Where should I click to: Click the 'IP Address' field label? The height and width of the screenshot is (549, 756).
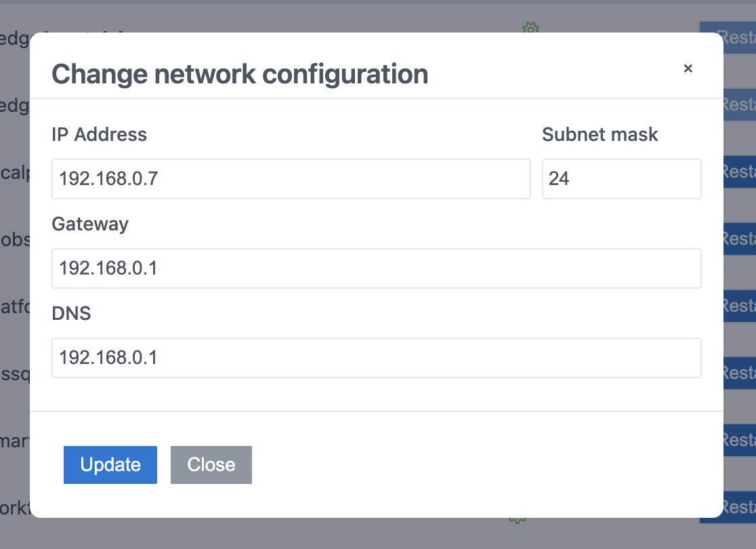pyautogui.click(x=99, y=134)
